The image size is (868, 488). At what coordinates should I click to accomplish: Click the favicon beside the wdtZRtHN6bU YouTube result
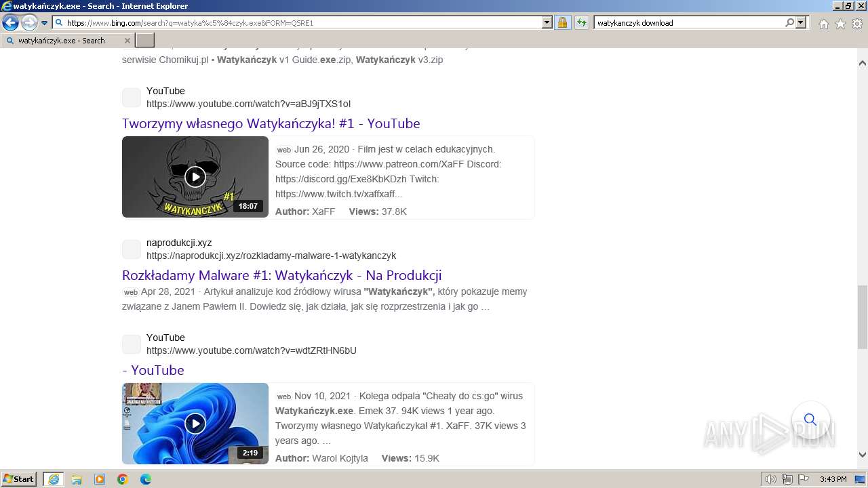(x=132, y=344)
